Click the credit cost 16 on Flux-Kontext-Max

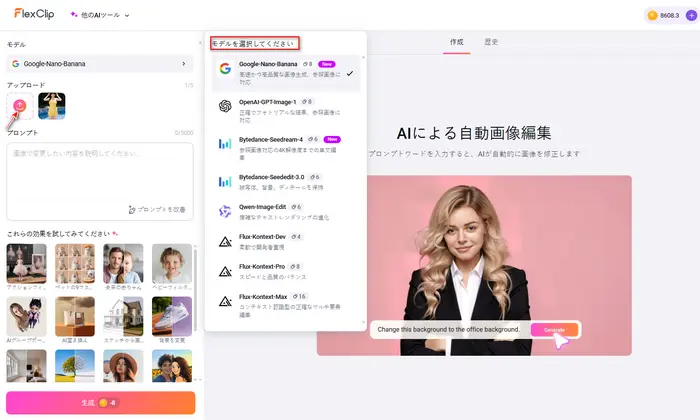tap(300, 296)
